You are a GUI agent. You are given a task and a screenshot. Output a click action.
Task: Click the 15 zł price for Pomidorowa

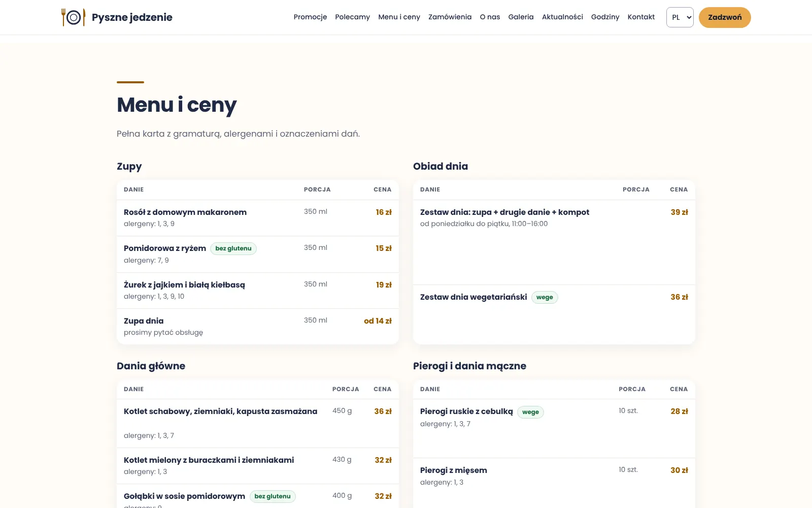[384, 248]
